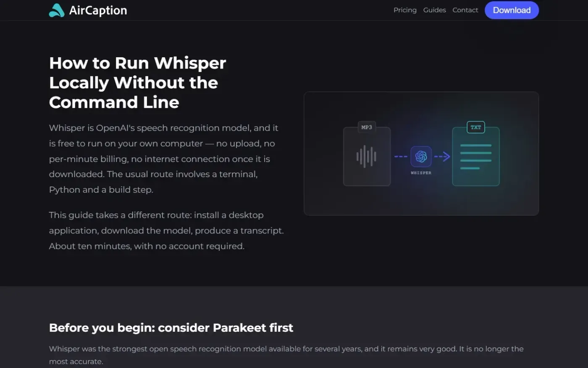Click the Whisper OpenAI logo icon
The width and height of the screenshot is (588, 368).
click(x=421, y=156)
